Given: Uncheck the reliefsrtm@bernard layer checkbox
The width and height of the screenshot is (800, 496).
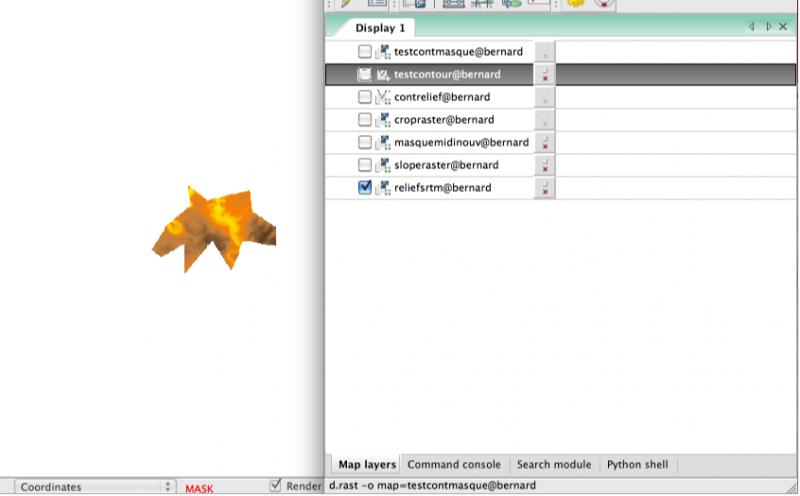Looking at the screenshot, I should point(365,188).
